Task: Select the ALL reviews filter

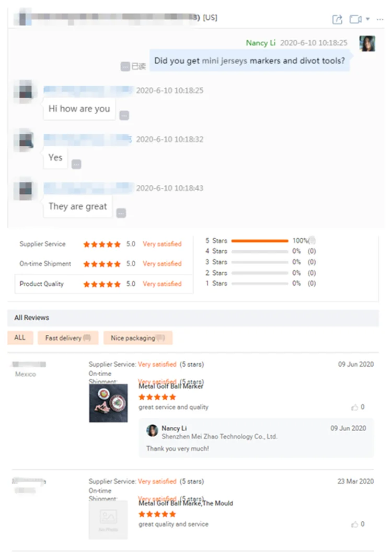Action: (20, 337)
